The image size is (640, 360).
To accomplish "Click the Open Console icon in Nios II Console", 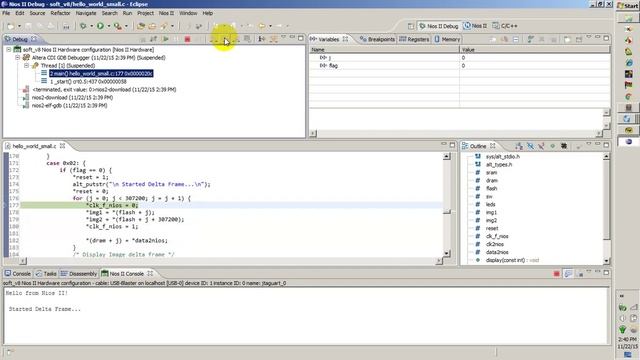I will pos(568,273).
